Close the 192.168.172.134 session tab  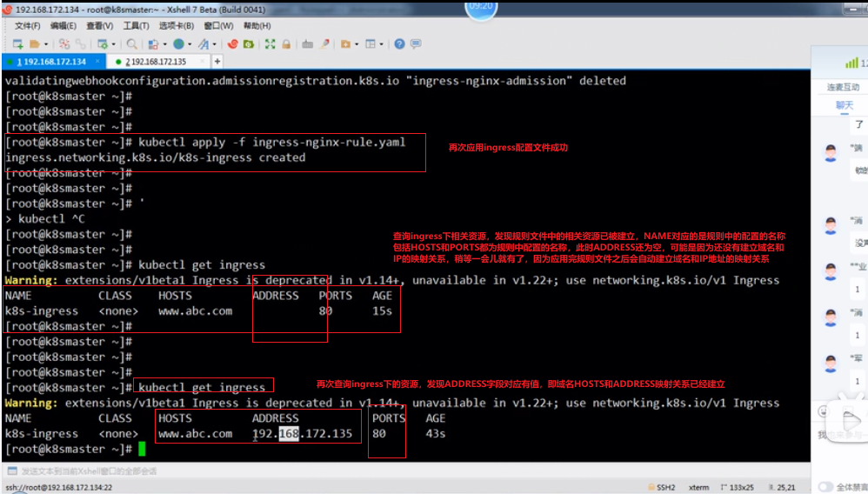coord(97,61)
